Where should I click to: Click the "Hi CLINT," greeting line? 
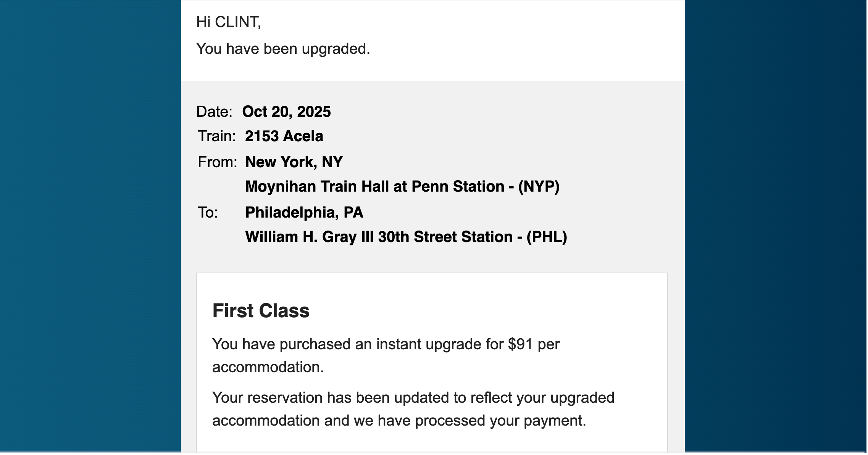pyautogui.click(x=228, y=22)
